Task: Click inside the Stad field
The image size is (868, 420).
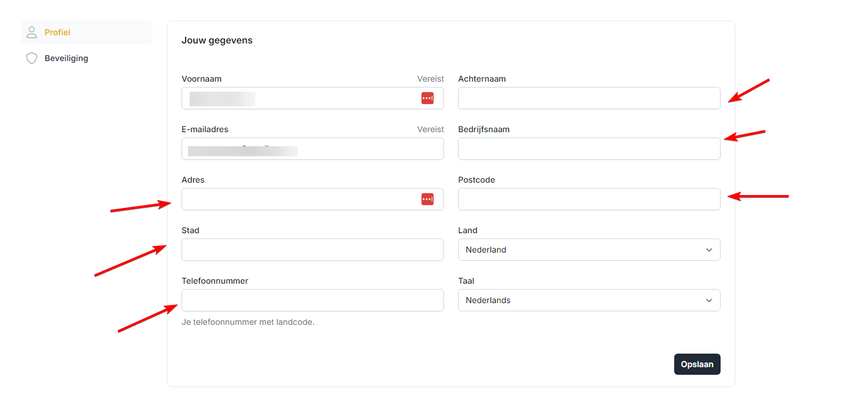Action: 312,250
